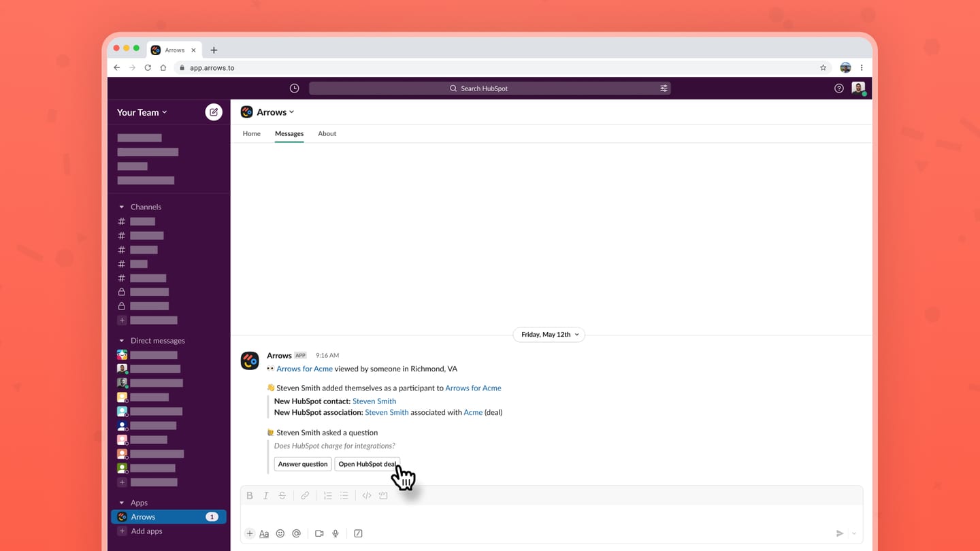This screenshot has height=551, width=980.
Task: Collapse the Channels section
Action: [122, 207]
